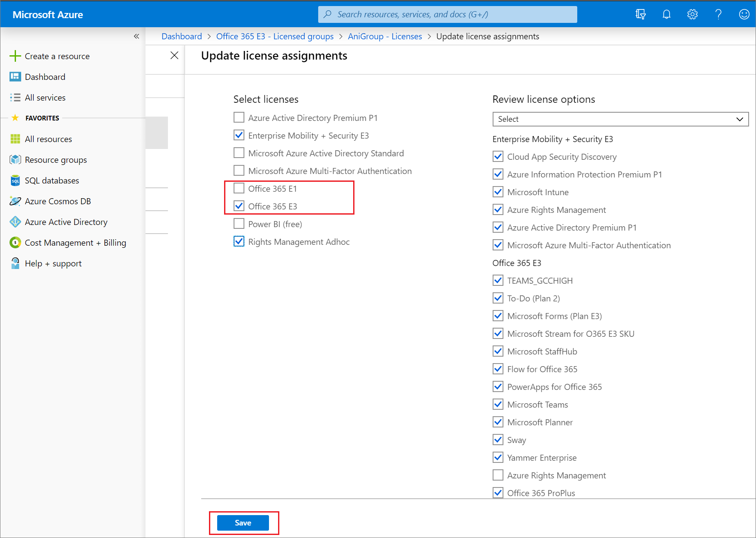Open Create a resource menu item
The height and width of the screenshot is (538, 756).
57,56
